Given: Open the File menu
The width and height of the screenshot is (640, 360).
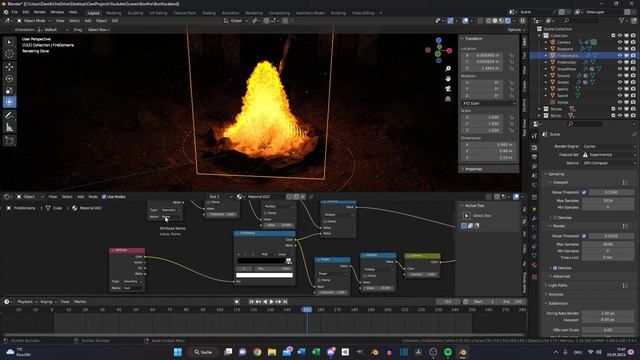Looking at the screenshot, I should (x=15, y=12).
